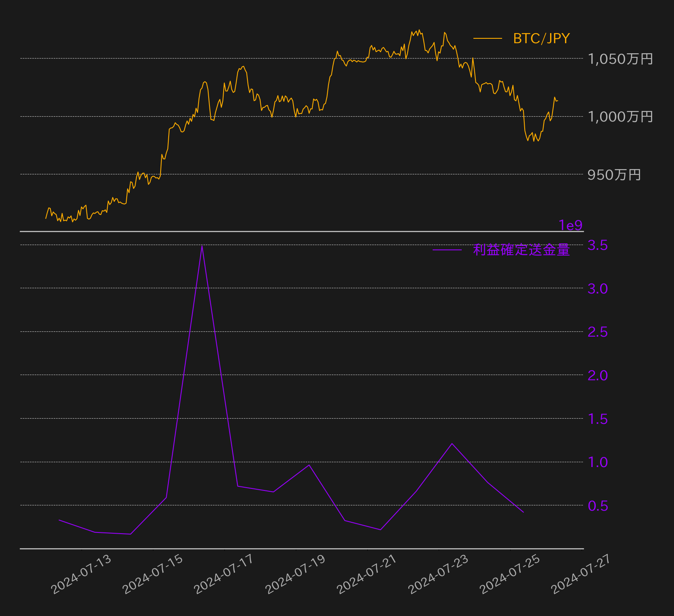Click the 0.5 tick on purple axis
The image size is (674, 616).
(x=598, y=505)
